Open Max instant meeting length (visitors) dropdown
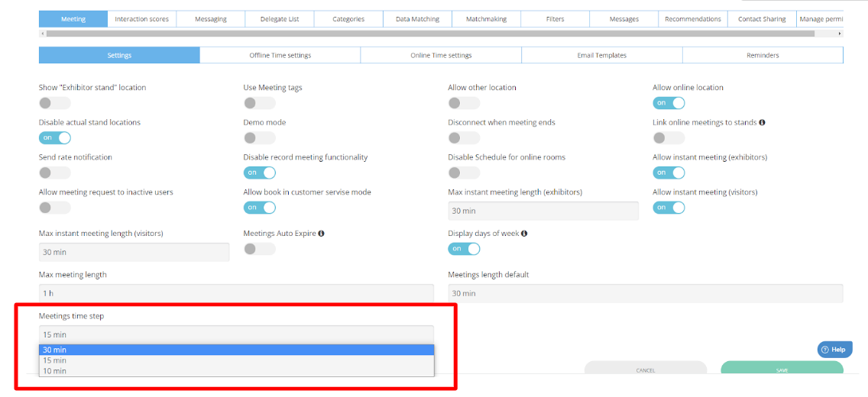 134,252
